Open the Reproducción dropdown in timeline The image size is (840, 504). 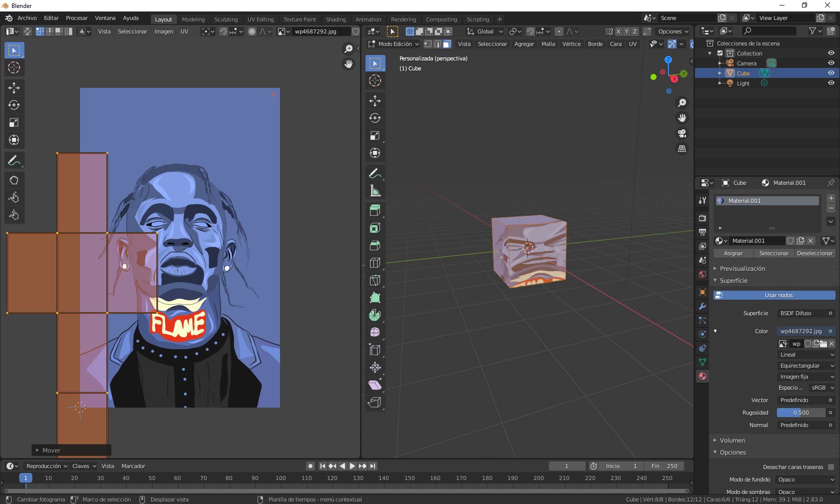45,466
